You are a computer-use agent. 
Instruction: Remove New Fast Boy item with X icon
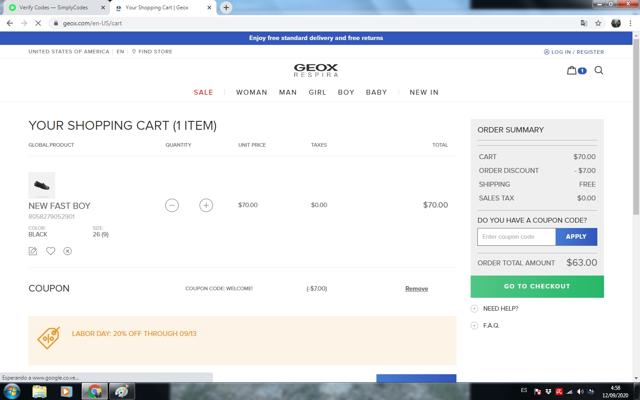pos(68,251)
